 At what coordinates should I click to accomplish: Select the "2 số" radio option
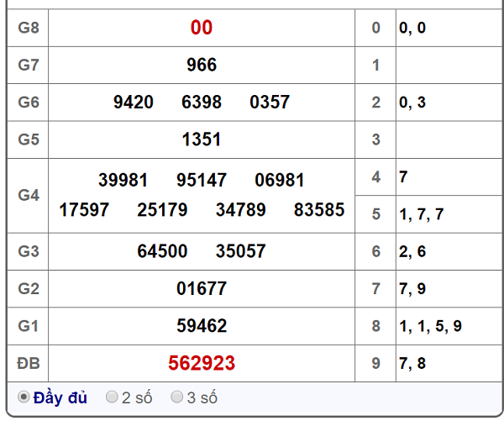pos(112,397)
